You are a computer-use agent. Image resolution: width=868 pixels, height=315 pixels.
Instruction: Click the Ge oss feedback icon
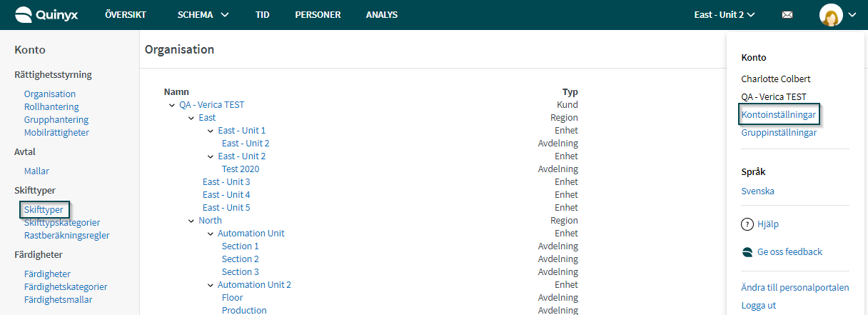tap(747, 252)
